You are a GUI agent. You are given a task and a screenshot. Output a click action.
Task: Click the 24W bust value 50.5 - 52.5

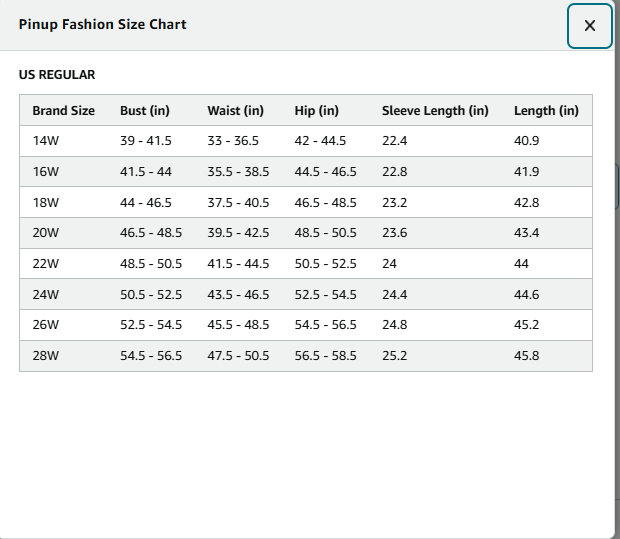tap(151, 295)
